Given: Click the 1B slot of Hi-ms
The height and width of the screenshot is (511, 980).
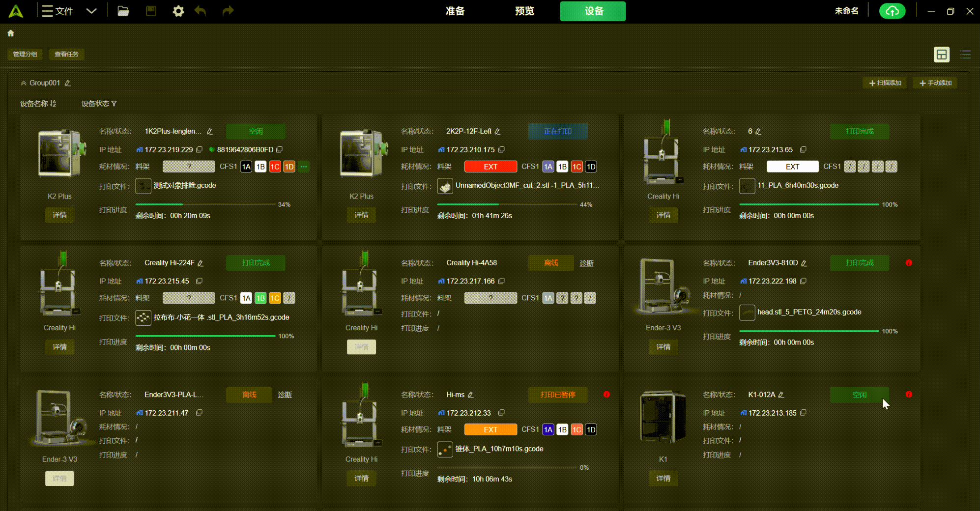Looking at the screenshot, I should pyautogui.click(x=562, y=429).
